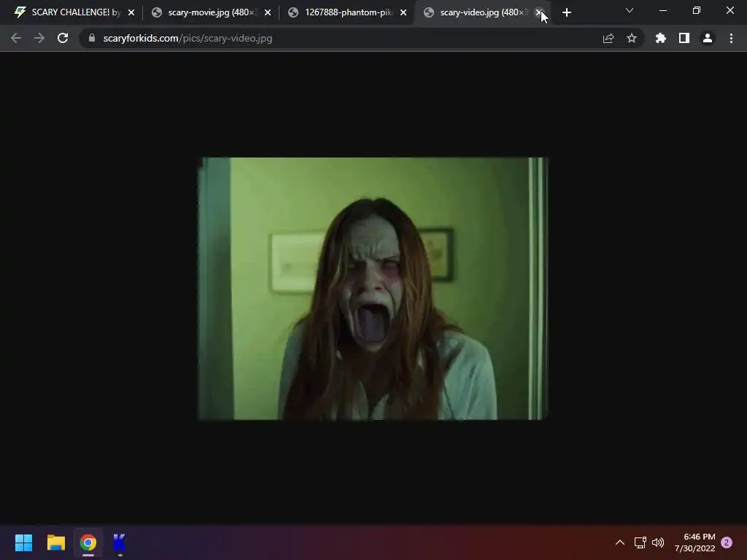Show hidden system tray icons
Viewport: 747px width, 560px height.
pos(620,542)
